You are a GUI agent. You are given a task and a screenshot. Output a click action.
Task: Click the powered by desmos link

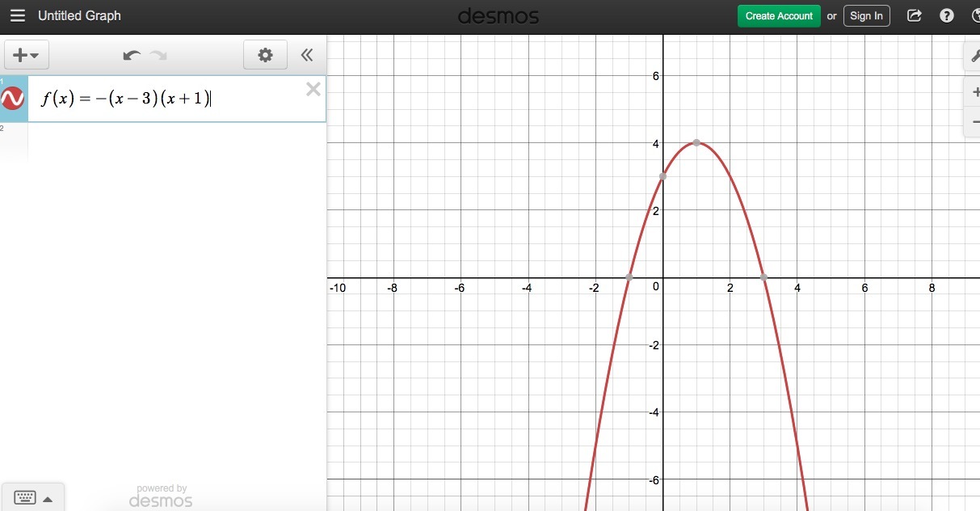coord(162,496)
